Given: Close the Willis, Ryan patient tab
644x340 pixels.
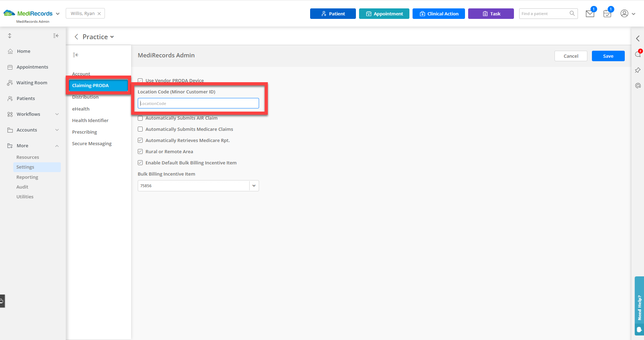Looking at the screenshot, I should pos(99,14).
